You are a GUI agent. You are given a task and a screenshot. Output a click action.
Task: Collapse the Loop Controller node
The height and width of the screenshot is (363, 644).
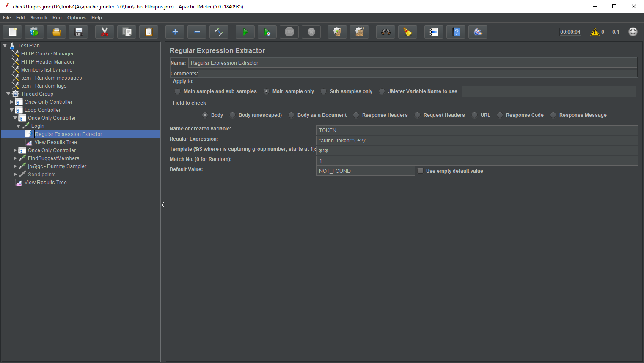[12, 110]
